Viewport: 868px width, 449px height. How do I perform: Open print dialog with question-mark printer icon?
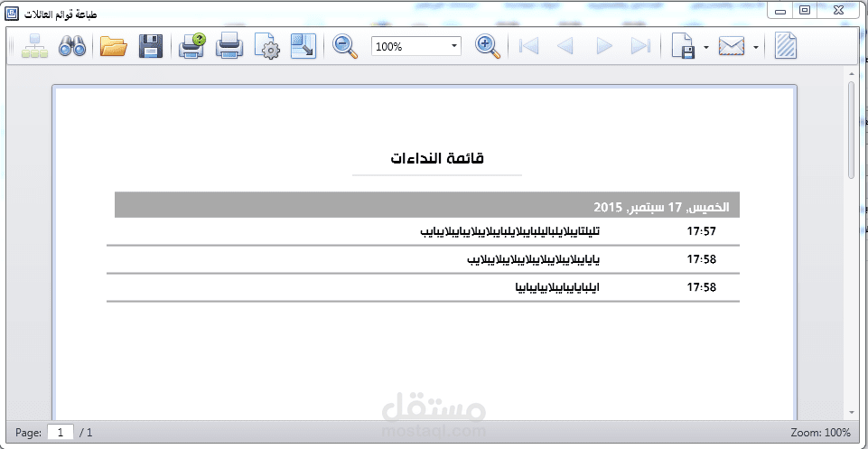click(192, 46)
